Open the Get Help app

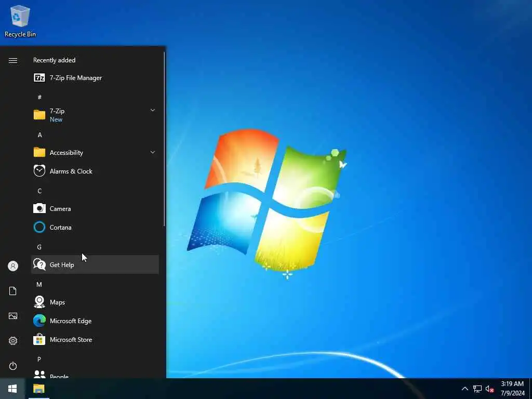pos(95,264)
